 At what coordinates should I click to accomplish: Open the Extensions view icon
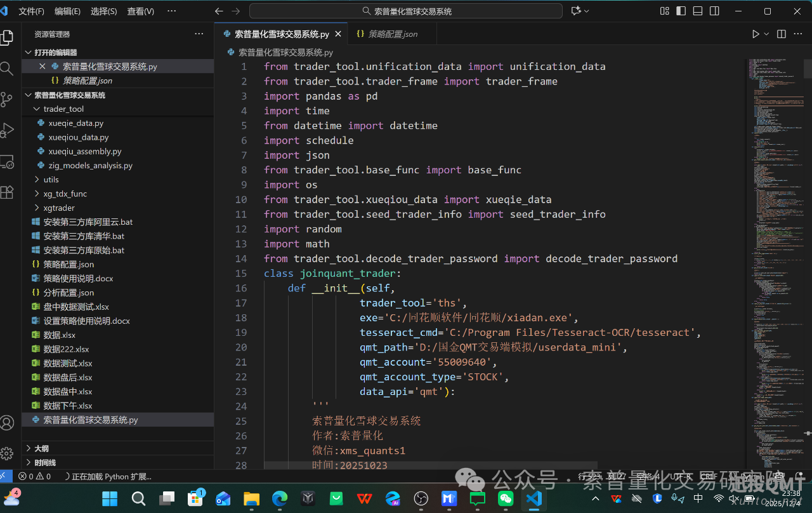[7, 192]
